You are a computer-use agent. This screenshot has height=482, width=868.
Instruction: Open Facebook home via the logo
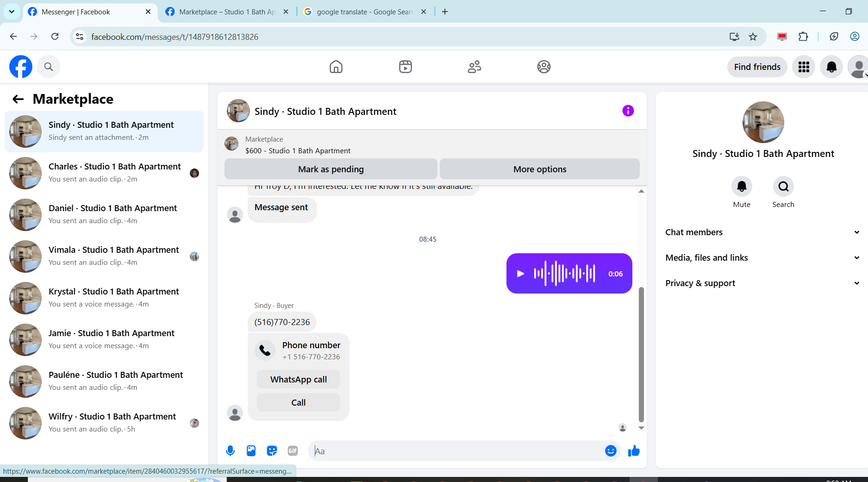(x=21, y=67)
